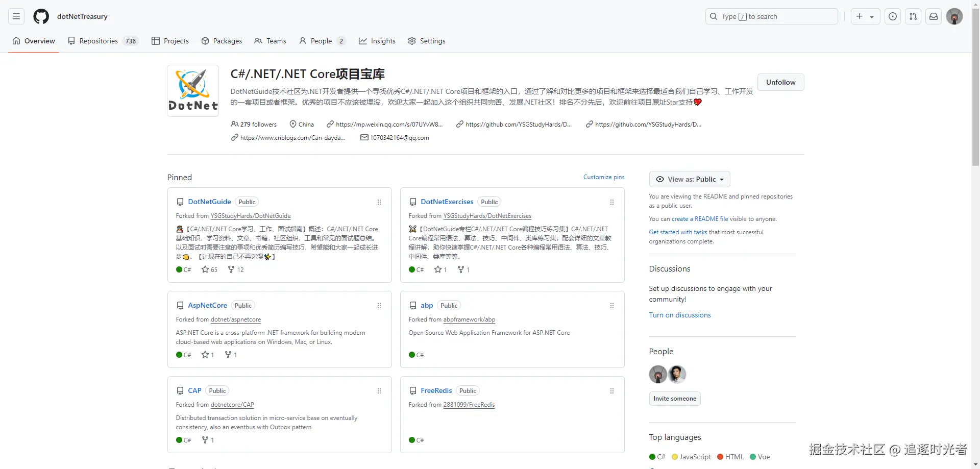Image resolution: width=980 pixels, height=469 pixels.
Task: Open pin options for CAP card
Action: pos(379,391)
